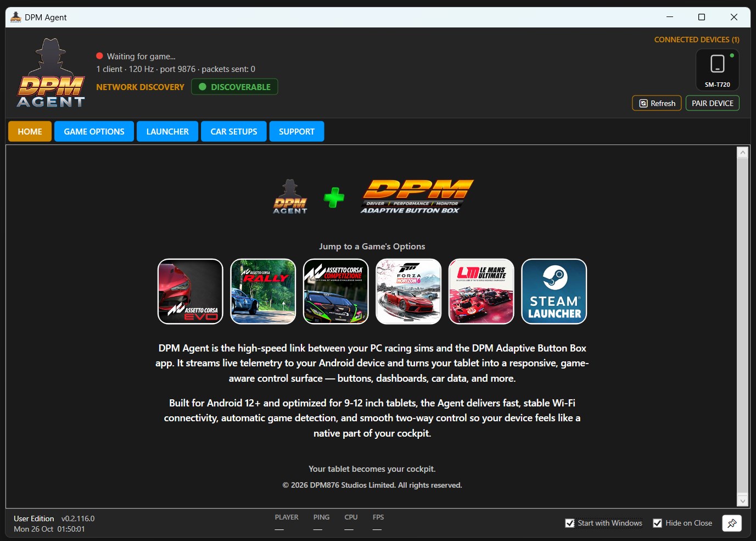Click the User Edition label
Image resolution: width=756 pixels, height=541 pixels.
tap(34, 518)
